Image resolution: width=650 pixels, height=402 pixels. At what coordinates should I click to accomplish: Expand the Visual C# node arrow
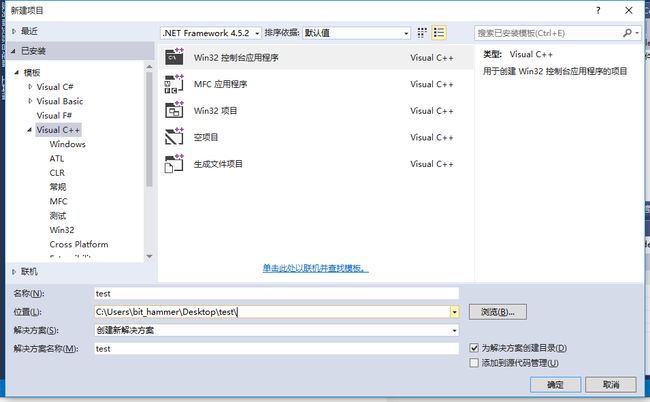click(x=30, y=87)
